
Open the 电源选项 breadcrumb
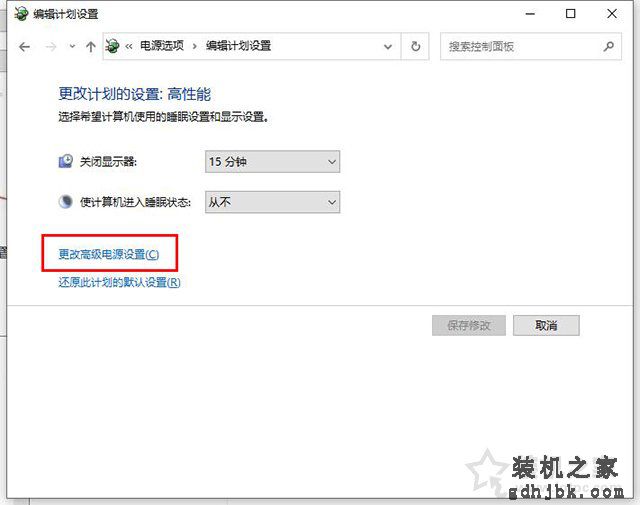click(162, 46)
